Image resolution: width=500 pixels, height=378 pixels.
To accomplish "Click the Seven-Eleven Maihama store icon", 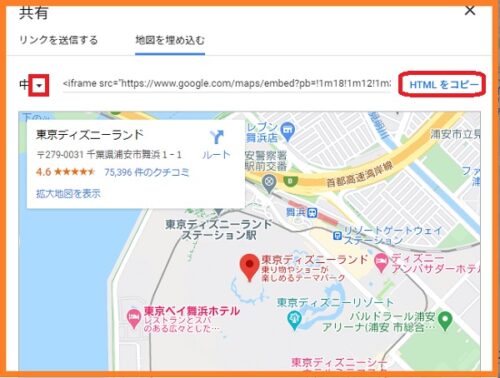I will point(287,130).
